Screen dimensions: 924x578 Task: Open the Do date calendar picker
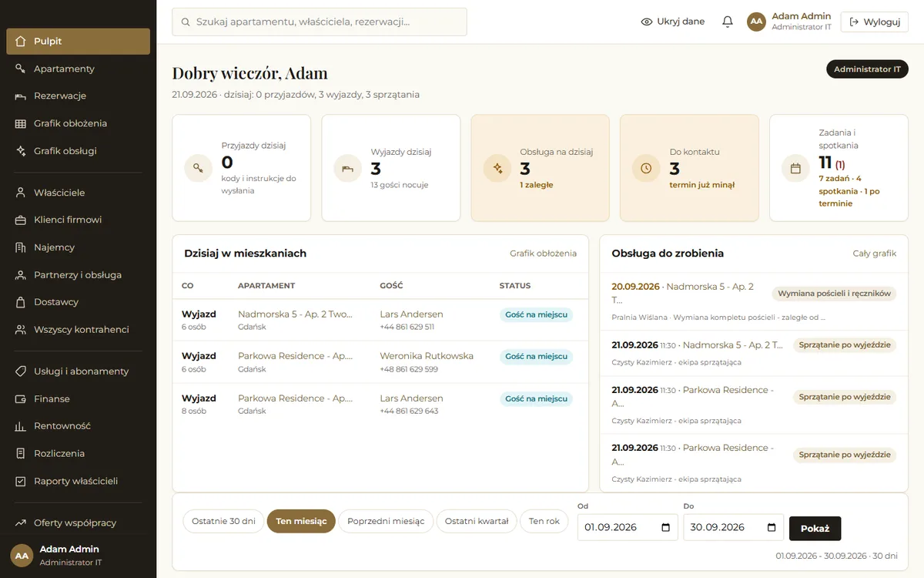(772, 528)
